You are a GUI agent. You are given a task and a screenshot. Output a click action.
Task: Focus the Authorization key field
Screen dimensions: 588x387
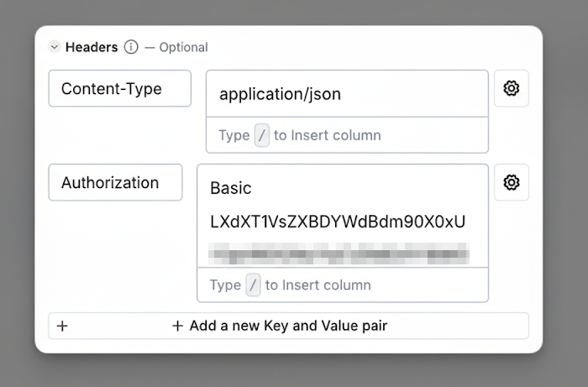115,182
